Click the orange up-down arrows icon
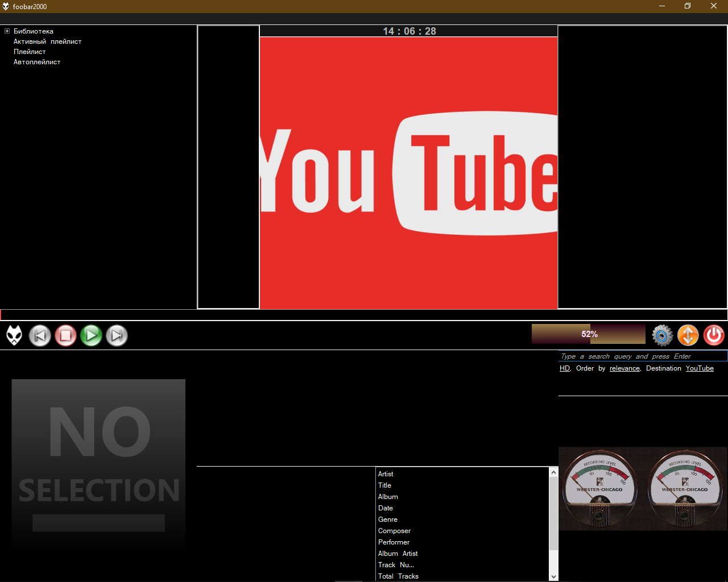The image size is (728, 582). tap(688, 335)
